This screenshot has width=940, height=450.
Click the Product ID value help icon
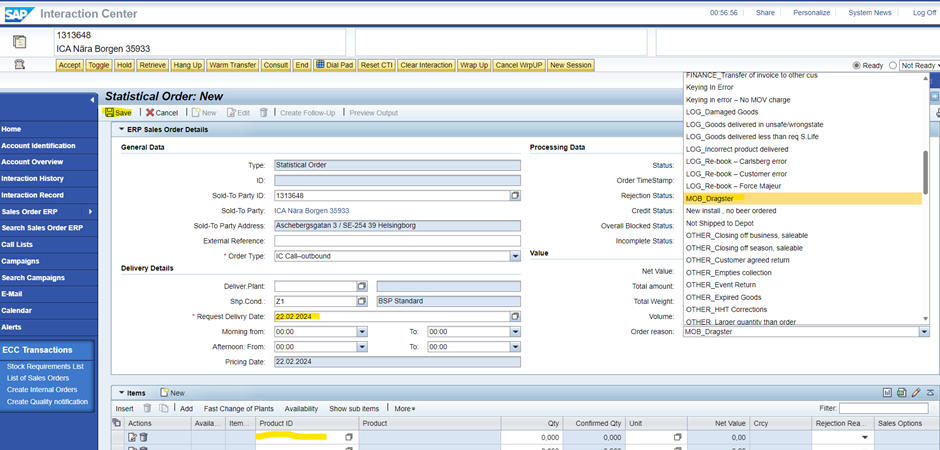click(349, 438)
